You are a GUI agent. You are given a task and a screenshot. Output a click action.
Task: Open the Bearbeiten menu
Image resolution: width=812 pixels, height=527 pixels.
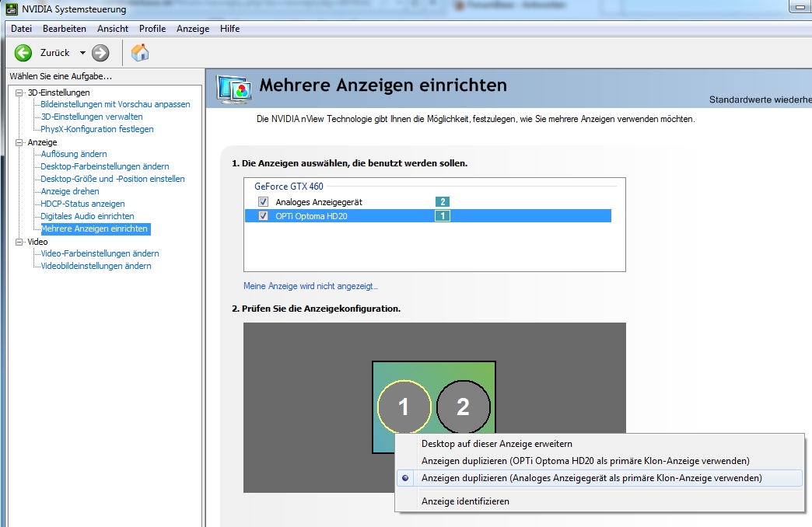pos(65,29)
